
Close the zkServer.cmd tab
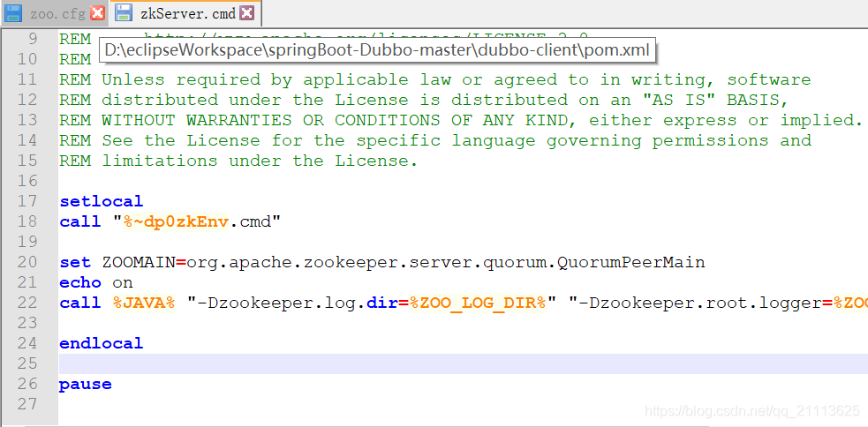[247, 13]
